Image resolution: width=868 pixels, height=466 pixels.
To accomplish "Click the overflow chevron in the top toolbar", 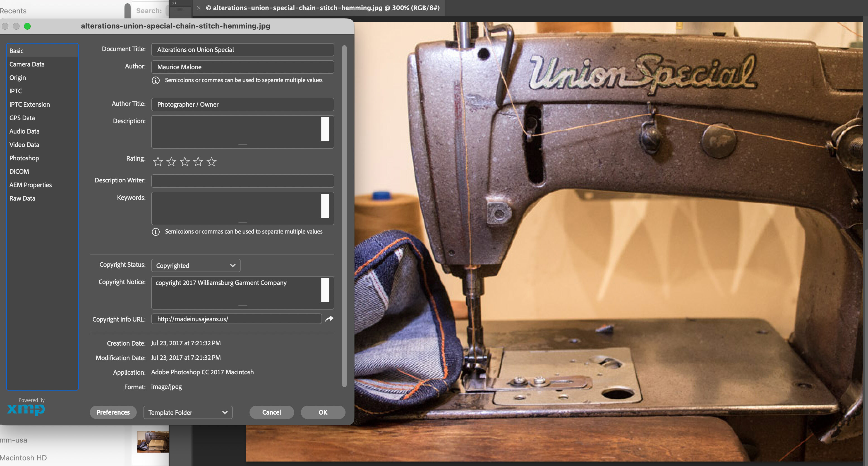I will pos(174,3).
